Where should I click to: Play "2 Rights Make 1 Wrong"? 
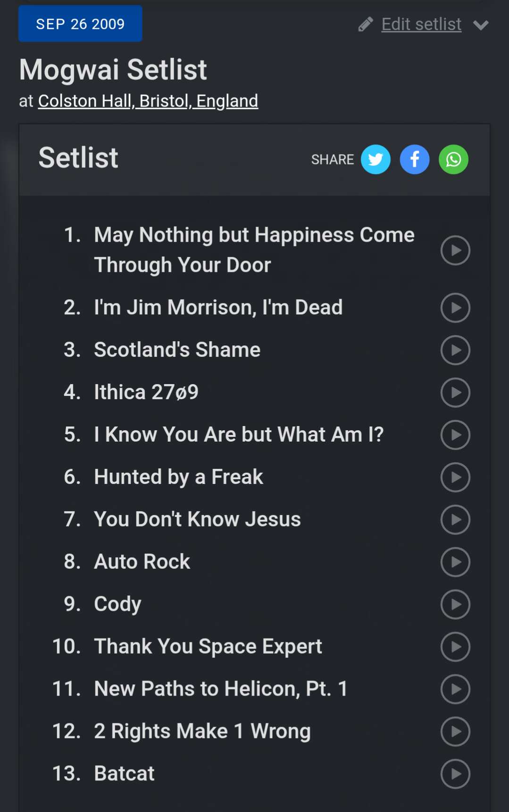[455, 731]
